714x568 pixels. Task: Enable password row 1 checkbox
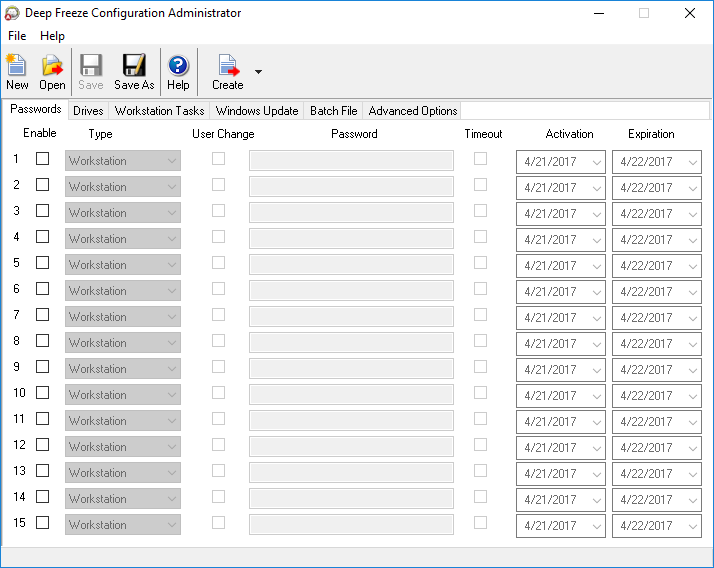pyautogui.click(x=42, y=159)
